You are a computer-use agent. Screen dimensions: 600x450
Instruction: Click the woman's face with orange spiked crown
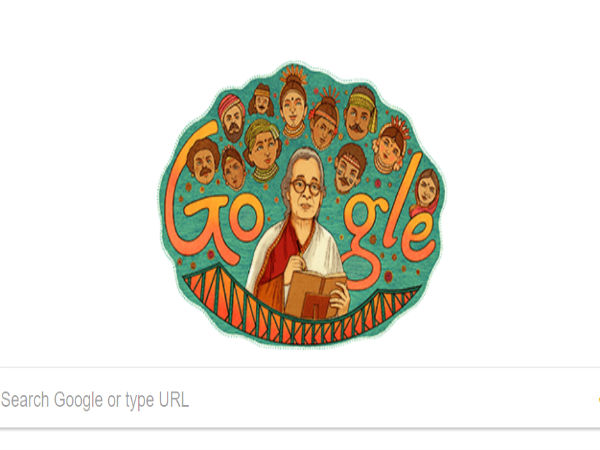coord(293,102)
